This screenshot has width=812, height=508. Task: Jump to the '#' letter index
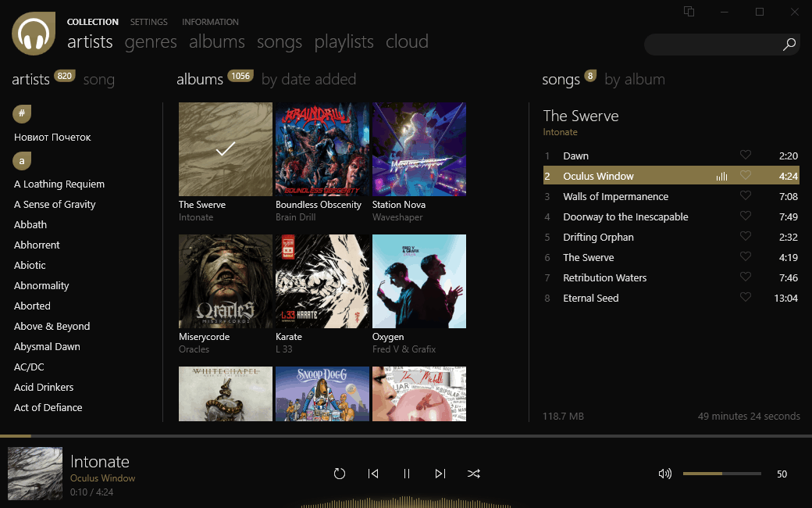click(x=22, y=113)
